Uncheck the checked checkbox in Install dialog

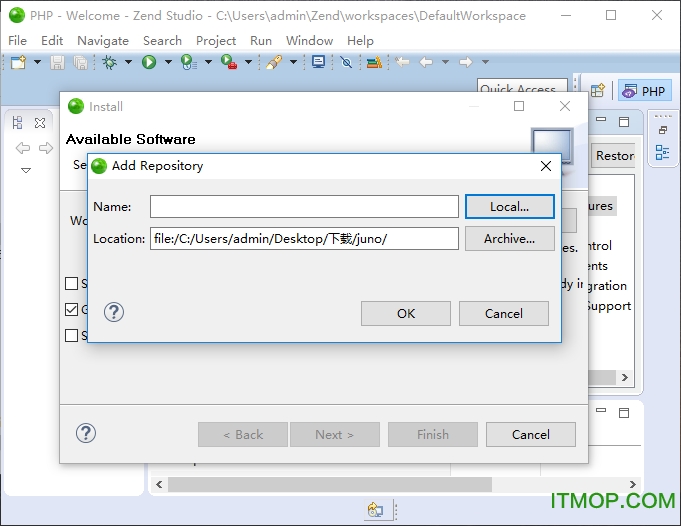(71, 310)
